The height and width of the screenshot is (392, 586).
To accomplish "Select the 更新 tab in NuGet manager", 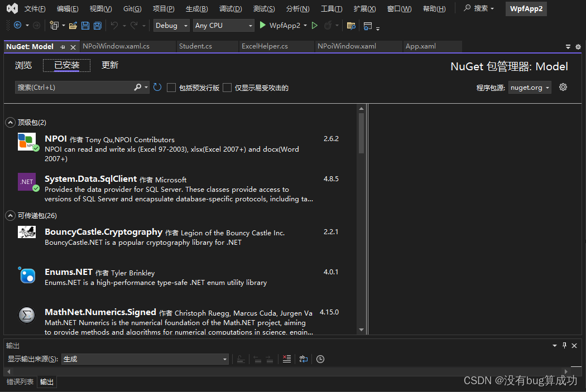I will point(110,65).
